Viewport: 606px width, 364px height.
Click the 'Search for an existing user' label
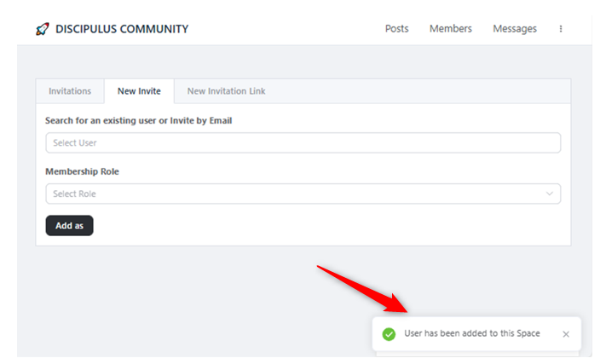138,120
